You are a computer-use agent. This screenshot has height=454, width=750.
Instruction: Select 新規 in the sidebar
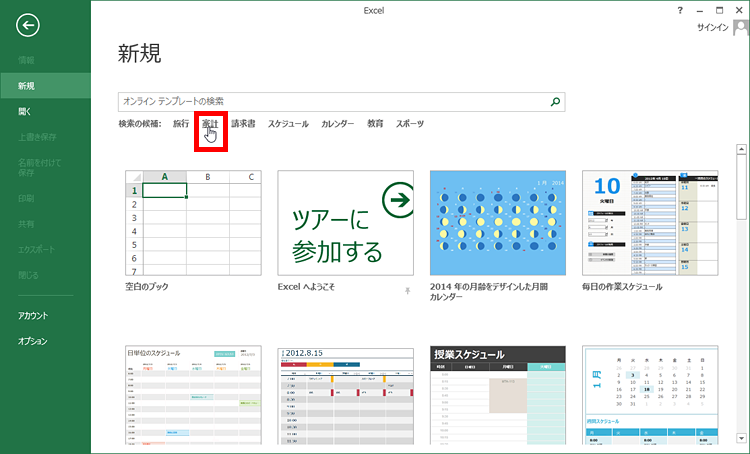click(x=45, y=86)
